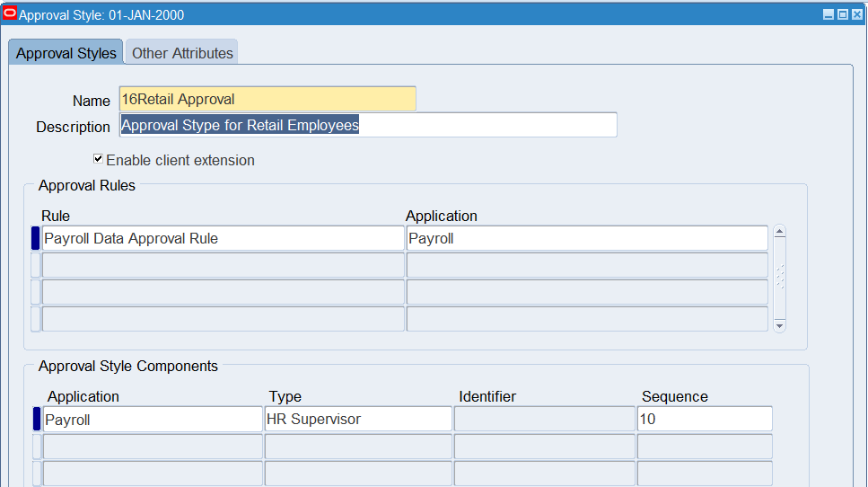Click the Sequence field showing 10
The image size is (868, 487).
pos(704,419)
